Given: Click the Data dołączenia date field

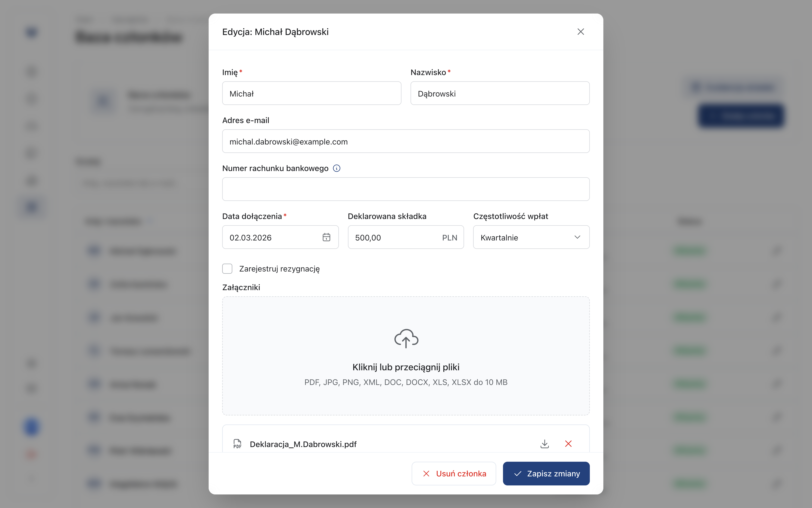Looking at the screenshot, I should click(280, 237).
